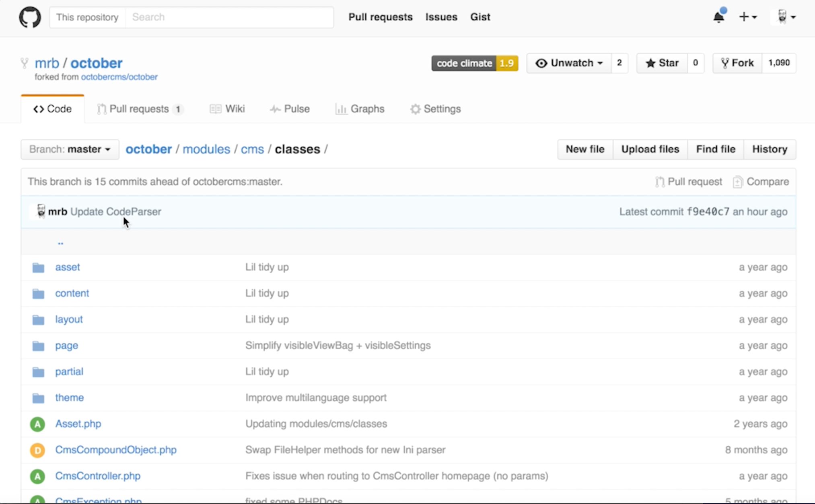Click the Search input field
The height and width of the screenshot is (504, 815).
click(229, 17)
